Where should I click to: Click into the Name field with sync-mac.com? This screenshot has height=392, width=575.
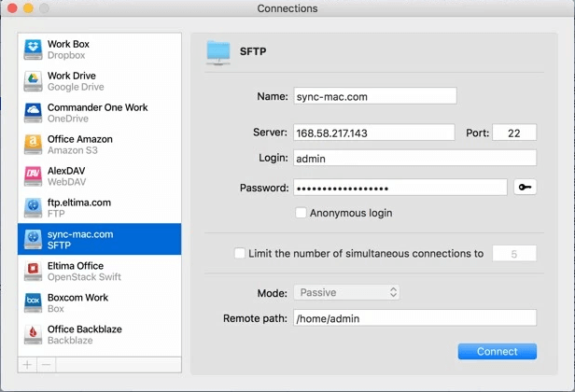(375, 96)
